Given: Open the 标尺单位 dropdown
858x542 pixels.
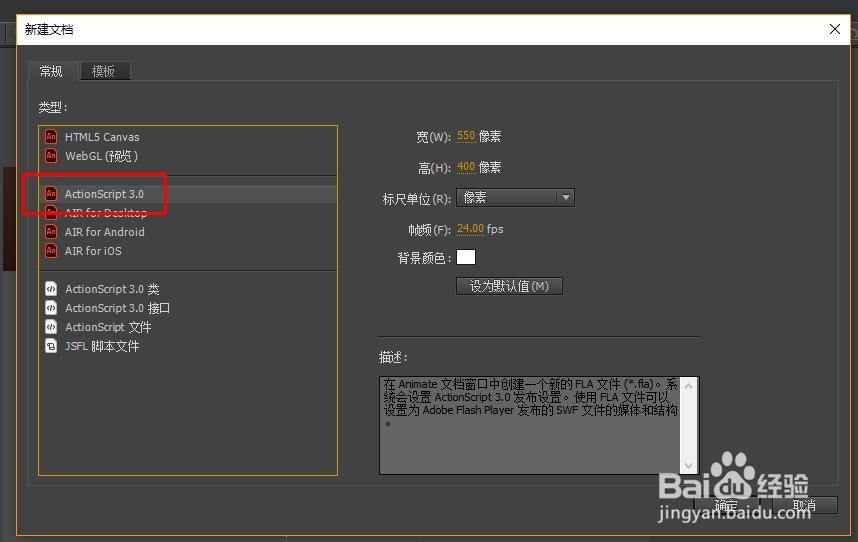Looking at the screenshot, I should [515, 197].
